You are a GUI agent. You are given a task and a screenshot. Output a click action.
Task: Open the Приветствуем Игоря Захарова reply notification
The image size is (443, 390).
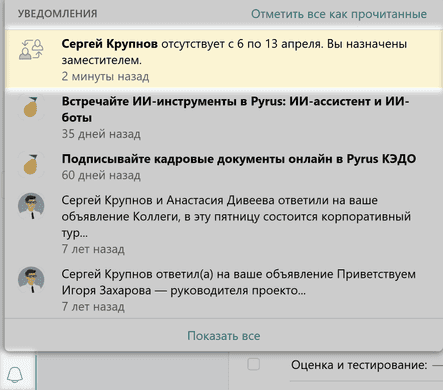tap(224, 290)
